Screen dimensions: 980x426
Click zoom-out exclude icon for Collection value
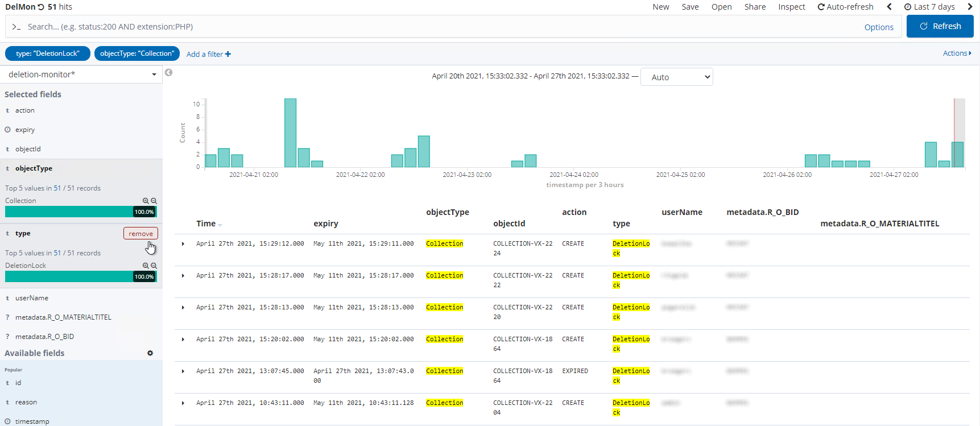click(x=154, y=201)
